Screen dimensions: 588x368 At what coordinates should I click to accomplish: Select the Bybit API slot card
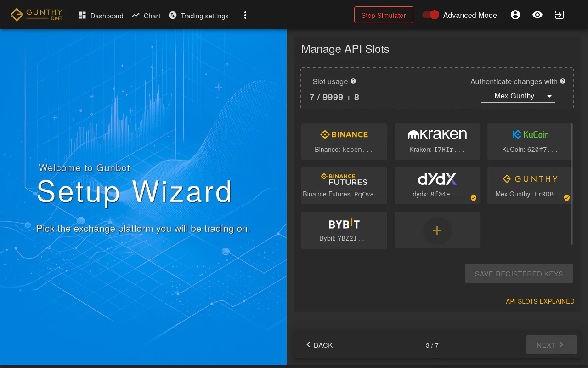point(344,230)
